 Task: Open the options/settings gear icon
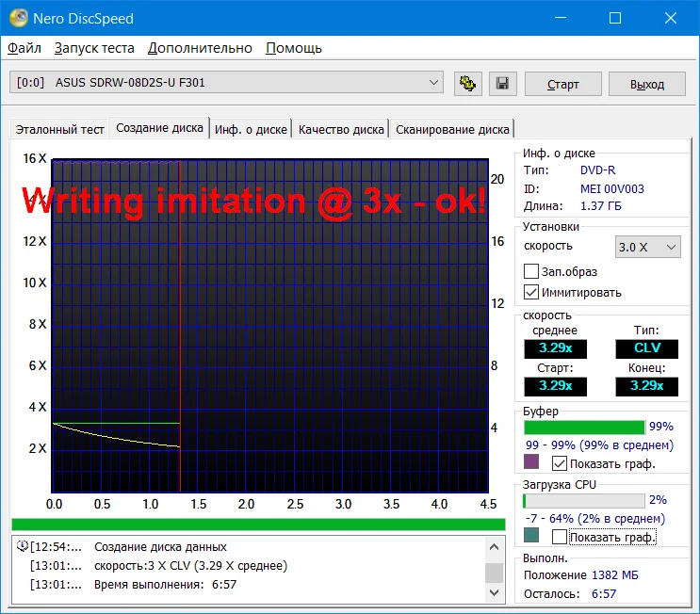(x=468, y=84)
